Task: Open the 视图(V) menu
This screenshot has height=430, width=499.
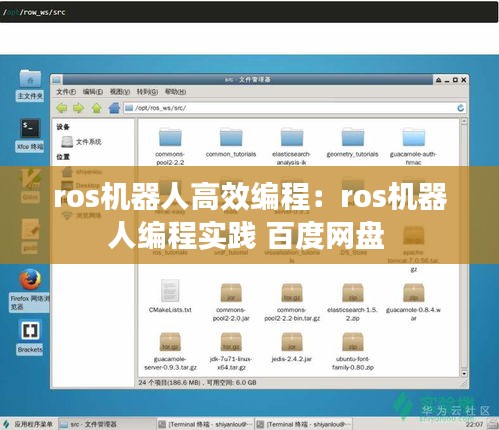Action: click(x=120, y=91)
